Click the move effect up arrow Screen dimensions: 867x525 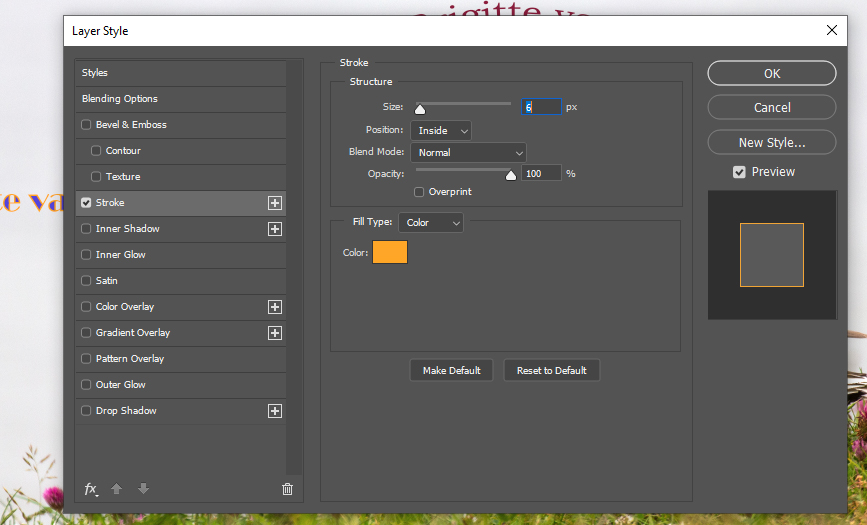pos(117,489)
